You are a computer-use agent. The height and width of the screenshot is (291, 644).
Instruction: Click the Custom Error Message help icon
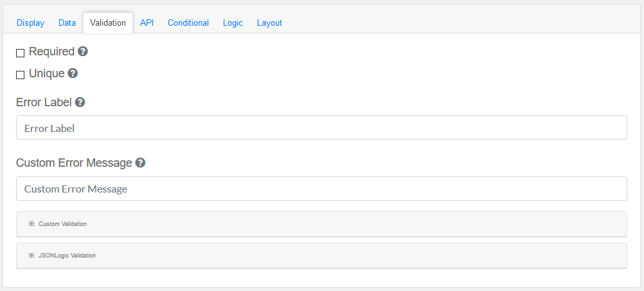pyautogui.click(x=140, y=163)
